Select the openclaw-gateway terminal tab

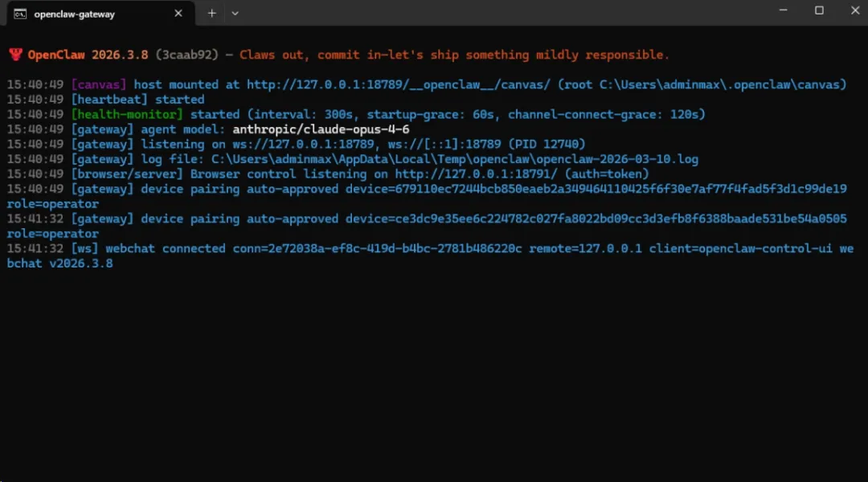coord(100,14)
